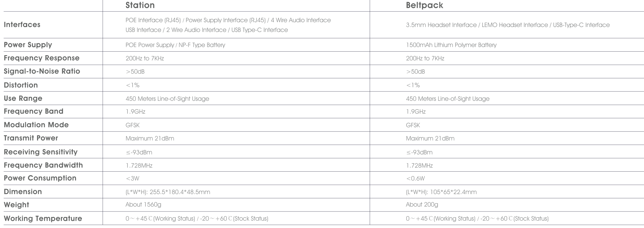Select the Frequency Response row label
This screenshot has height=228, width=644.
[42, 58]
